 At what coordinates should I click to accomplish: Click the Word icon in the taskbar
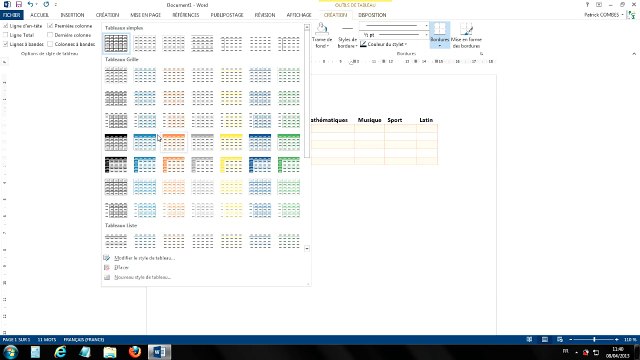point(159,352)
